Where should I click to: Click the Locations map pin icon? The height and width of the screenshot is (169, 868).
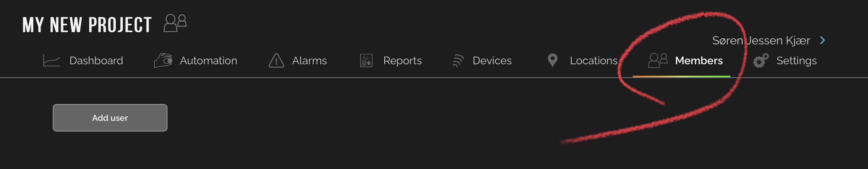553,60
